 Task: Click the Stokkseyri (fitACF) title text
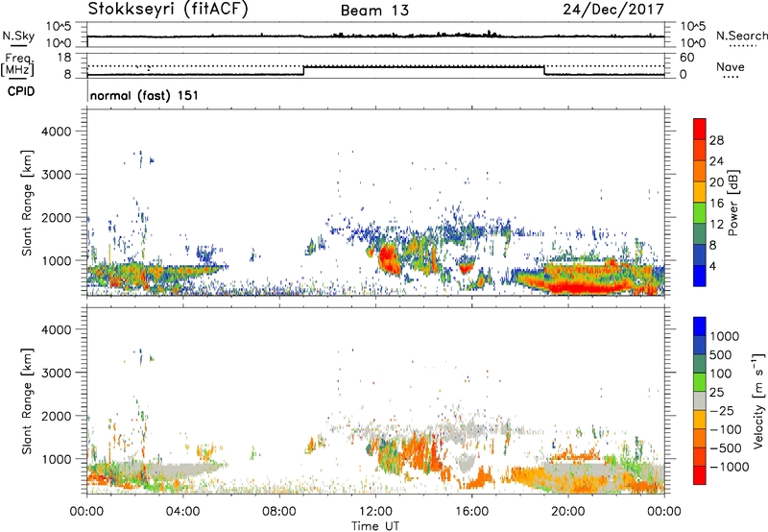tap(168, 10)
